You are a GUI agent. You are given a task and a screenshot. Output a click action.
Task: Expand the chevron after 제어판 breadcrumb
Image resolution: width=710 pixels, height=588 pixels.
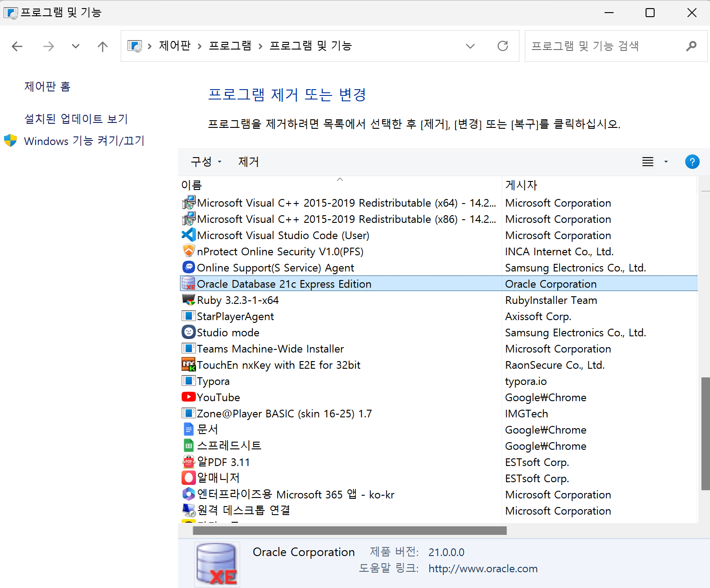[200, 46]
